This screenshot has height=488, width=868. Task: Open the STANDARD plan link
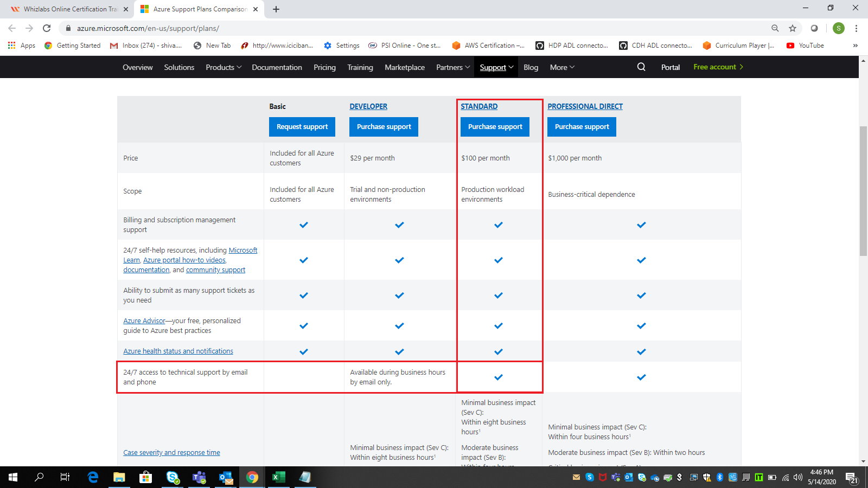point(479,106)
